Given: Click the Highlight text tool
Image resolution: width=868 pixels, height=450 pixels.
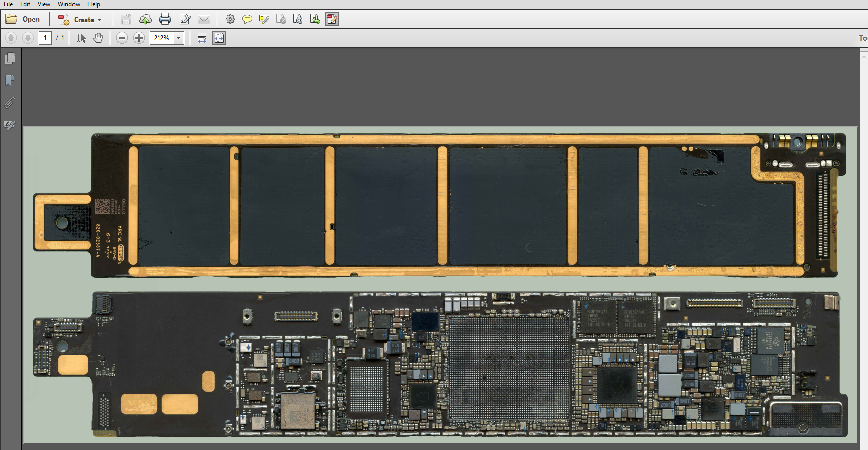Looking at the screenshot, I should pyautogui.click(x=264, y=20).
